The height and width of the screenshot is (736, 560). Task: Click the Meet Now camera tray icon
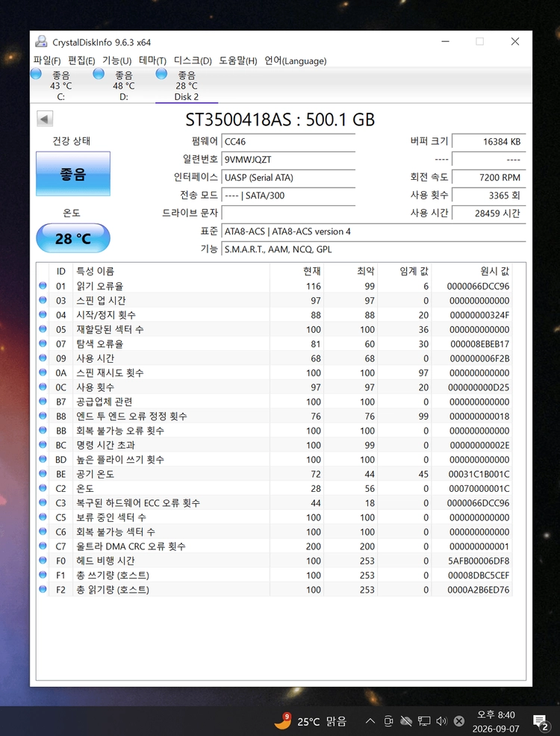pyautogui.click(x=388, y=721)
